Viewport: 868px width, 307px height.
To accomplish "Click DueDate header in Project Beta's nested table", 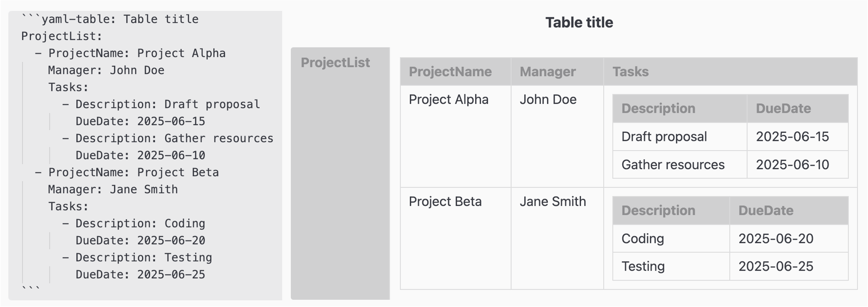I will [x=789, y=211].
